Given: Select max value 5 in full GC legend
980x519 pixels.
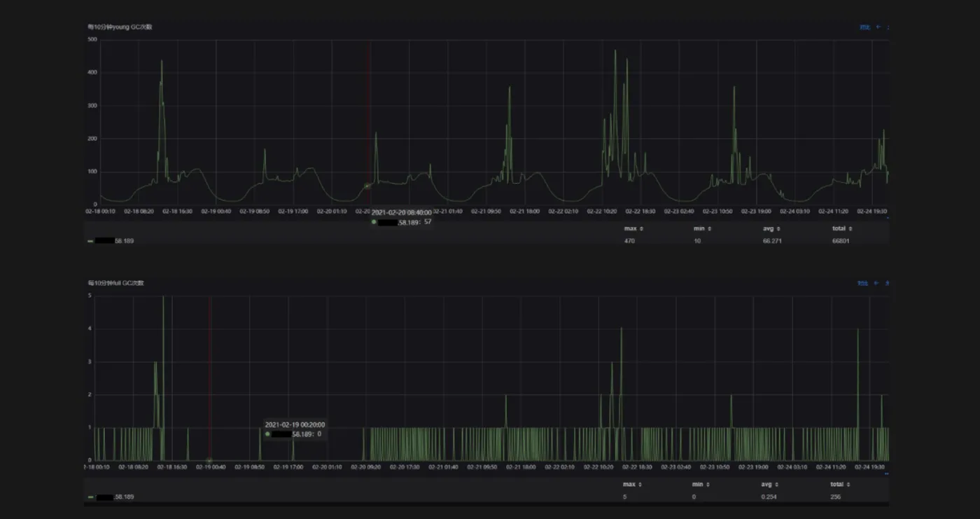Looking at the screenshot, I should point(624,497).
